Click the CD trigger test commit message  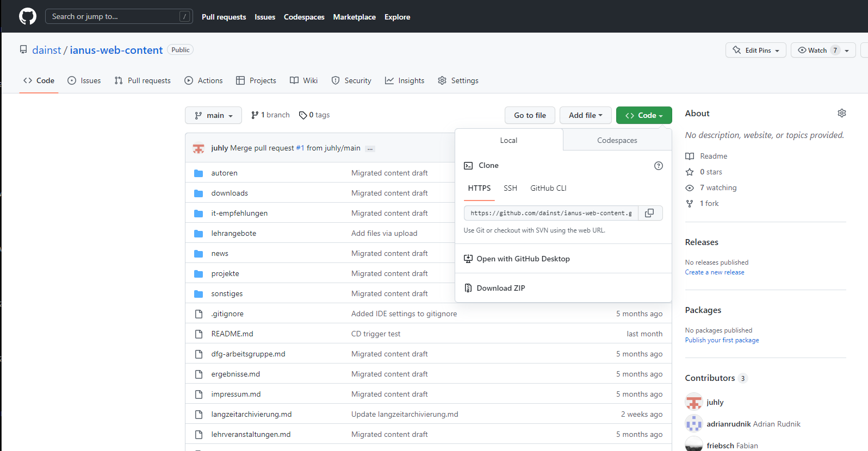376,334
